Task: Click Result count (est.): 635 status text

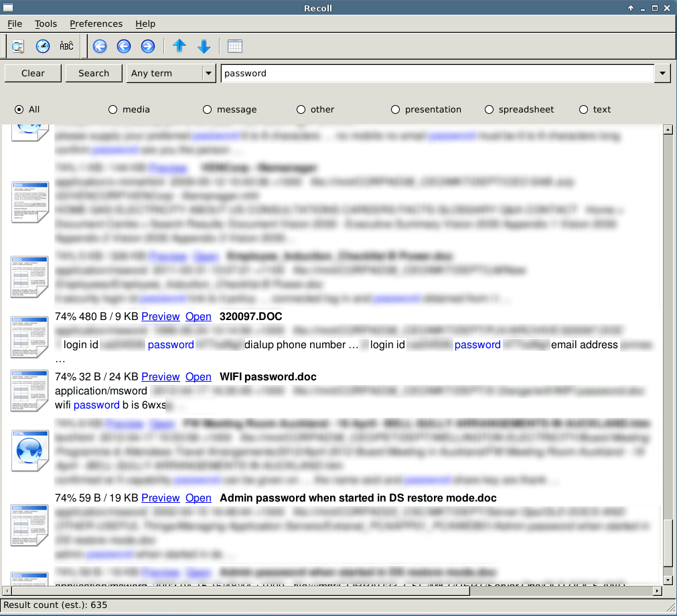Action: pyautogui.click(x=56, y=605)
